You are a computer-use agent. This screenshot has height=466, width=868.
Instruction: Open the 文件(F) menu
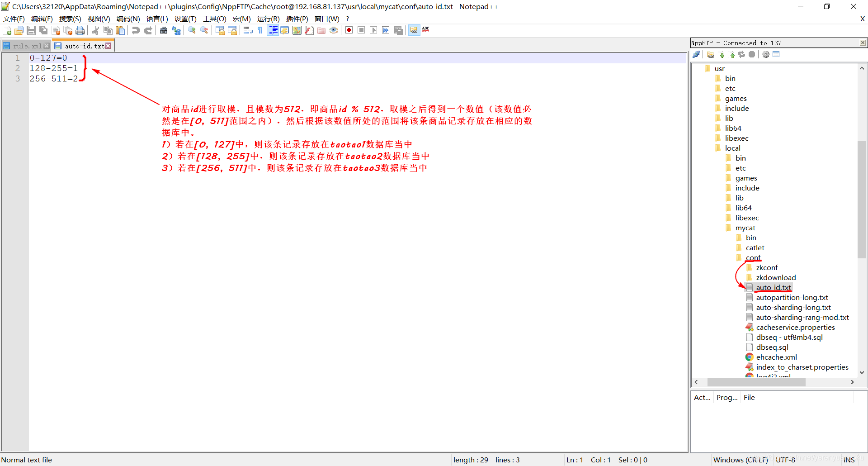[14, 19]
